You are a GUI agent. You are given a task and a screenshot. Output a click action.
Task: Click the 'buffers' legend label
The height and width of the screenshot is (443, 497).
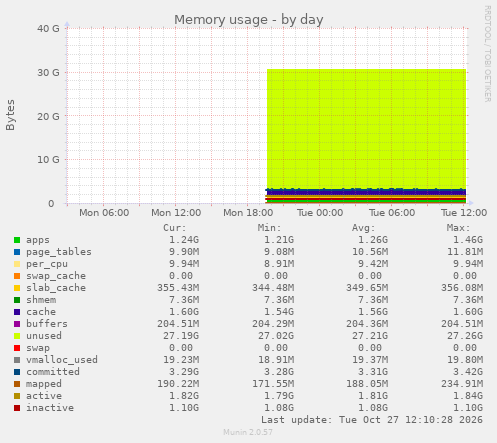47,324
